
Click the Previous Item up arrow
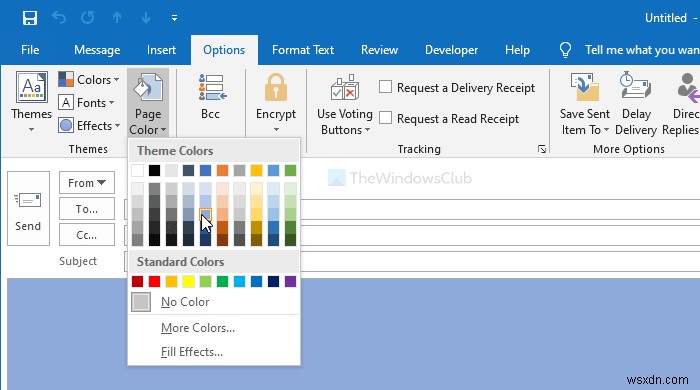(x=117, y=18)
